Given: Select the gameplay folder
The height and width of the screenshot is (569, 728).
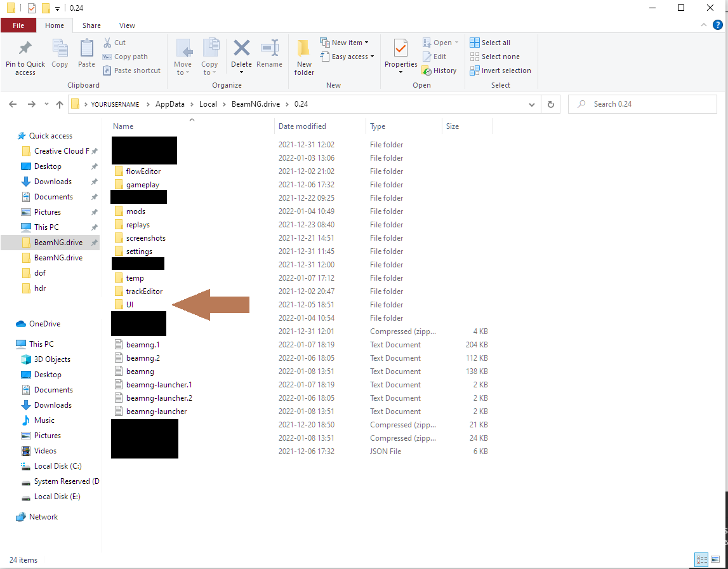Looking at the screenshot, I should 143,185.
